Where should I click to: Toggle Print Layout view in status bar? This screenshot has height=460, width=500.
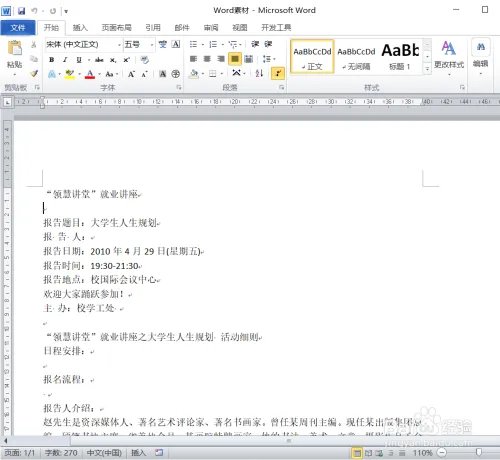(357, 453)
